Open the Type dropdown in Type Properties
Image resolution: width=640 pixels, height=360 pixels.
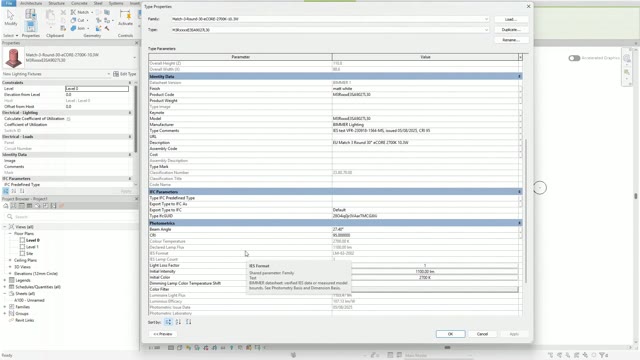pyautogui.click(x=486, y=30)
